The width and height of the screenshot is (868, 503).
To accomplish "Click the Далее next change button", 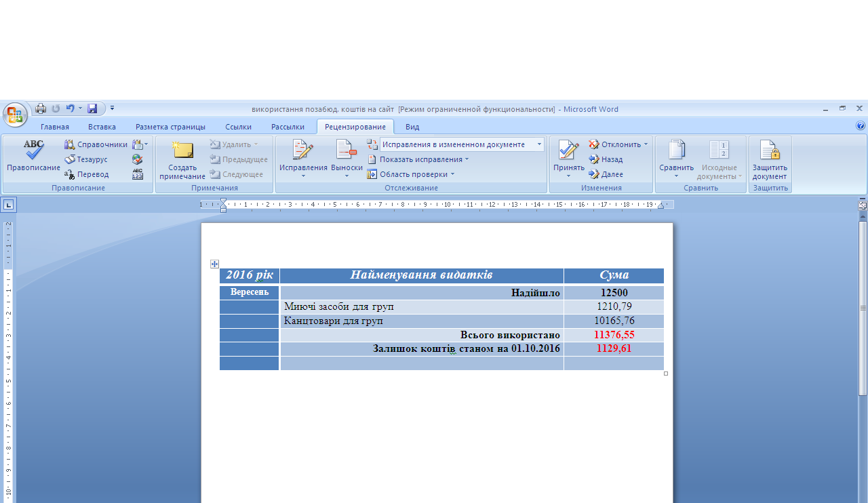I will 606,174.
